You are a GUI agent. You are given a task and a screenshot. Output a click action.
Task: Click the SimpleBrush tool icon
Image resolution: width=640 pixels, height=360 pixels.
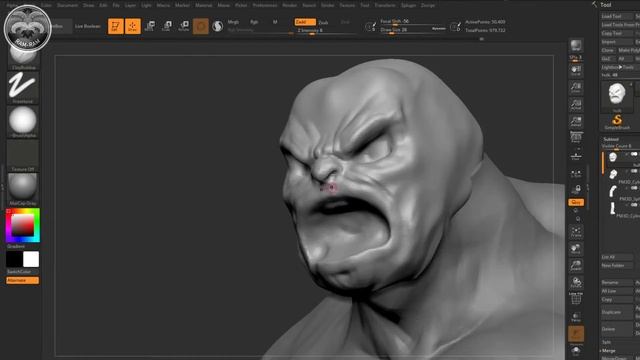click(617, 122)
